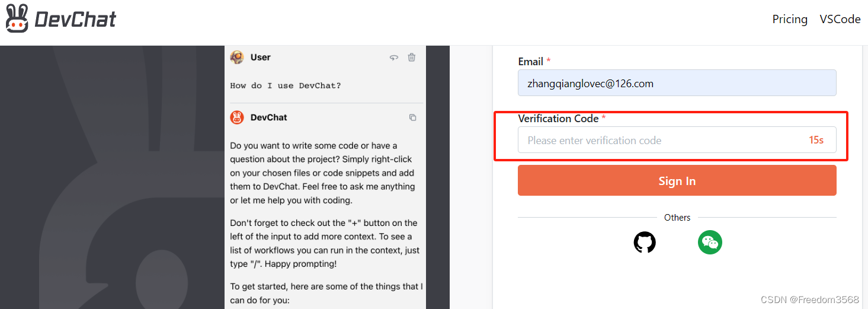Viewport: 868px width, 309px height.
Task: Click the DevChat bot avatar in chat
Action: 237,117
